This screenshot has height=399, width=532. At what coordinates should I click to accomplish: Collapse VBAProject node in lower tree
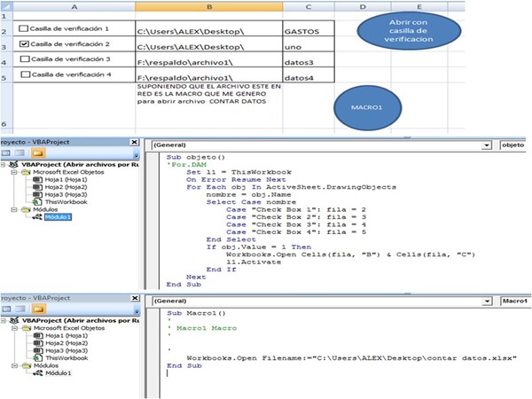point(4,321)
